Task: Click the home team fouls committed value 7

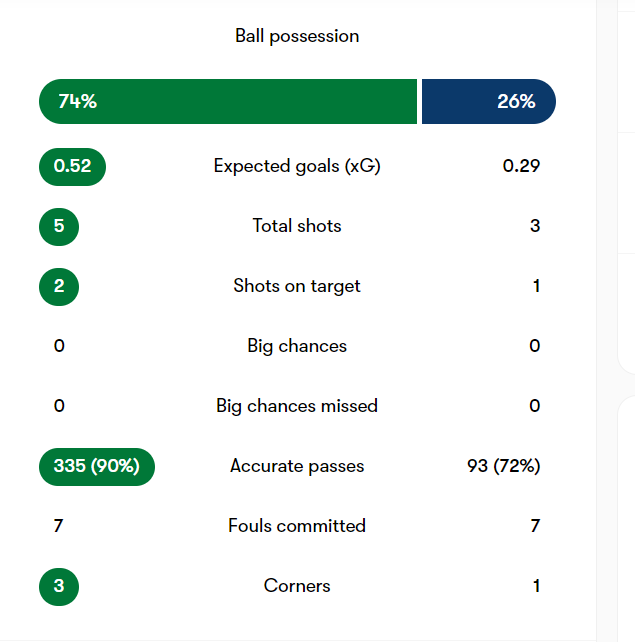Action: [59, 526]
